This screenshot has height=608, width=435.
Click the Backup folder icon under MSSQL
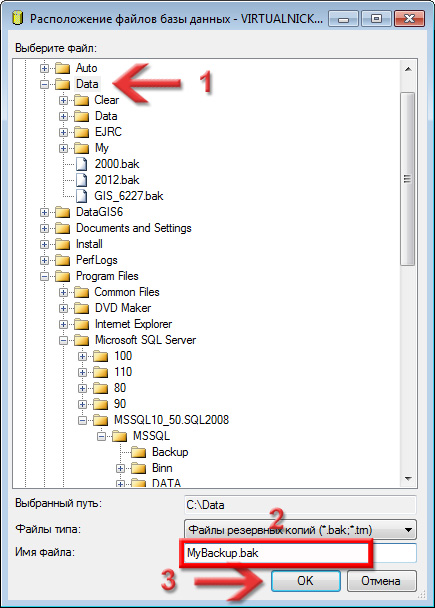pos(138,452)
